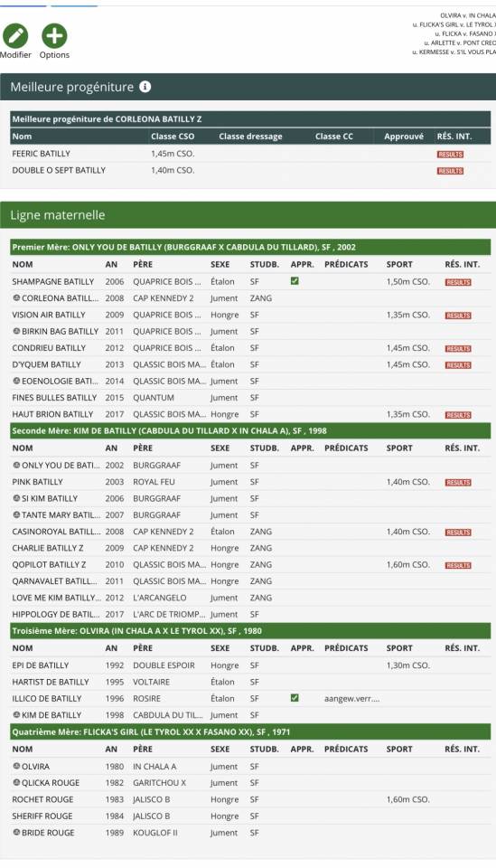496x868 pixels.
Task: Open the ROCHET ROUGE horse link
Action: [42, 799]
